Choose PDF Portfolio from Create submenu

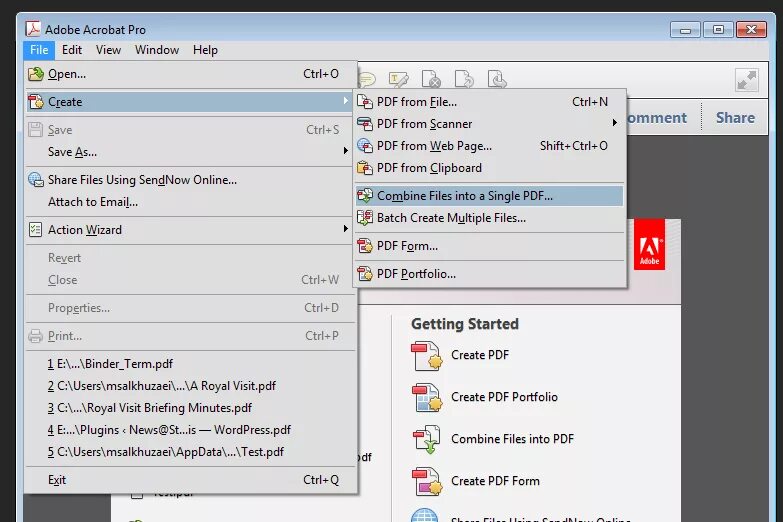tap(489, 274)
